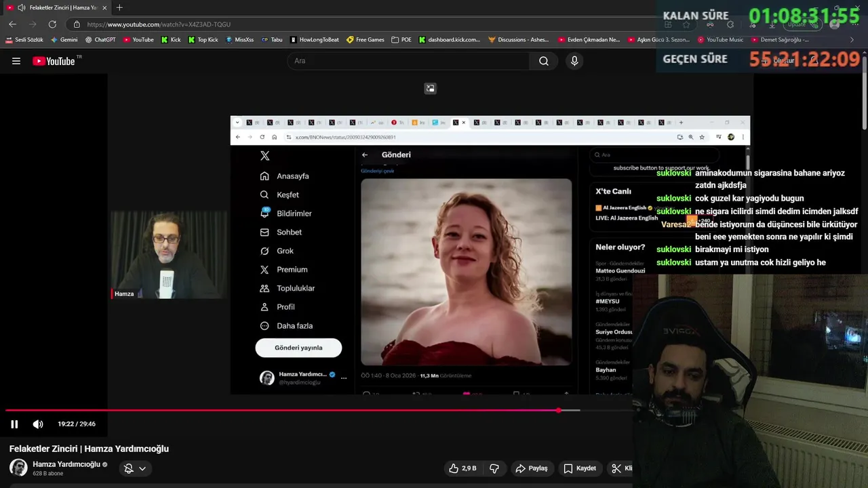The width and height of the screenshot is (868, 488).
Task: Click Bildirimler in the video's X sidebar
Action: (x=286, y=213)
